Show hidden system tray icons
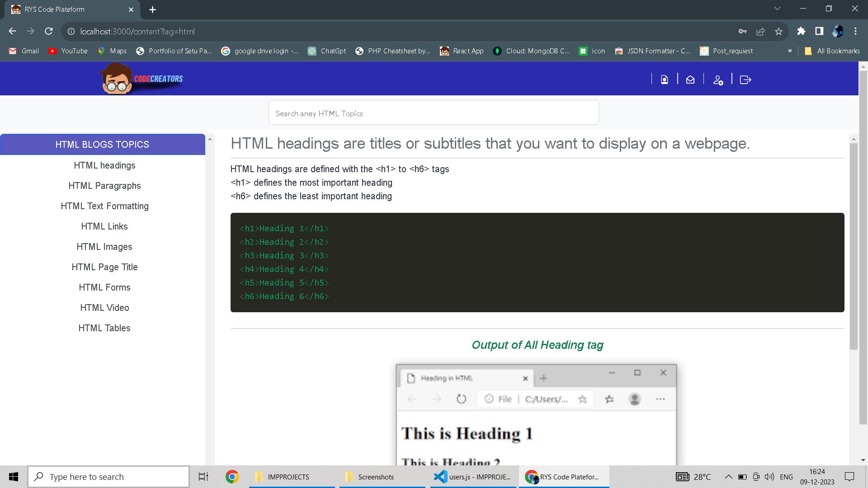The height and width of the screenshot is (488, 868). [728, 477]
